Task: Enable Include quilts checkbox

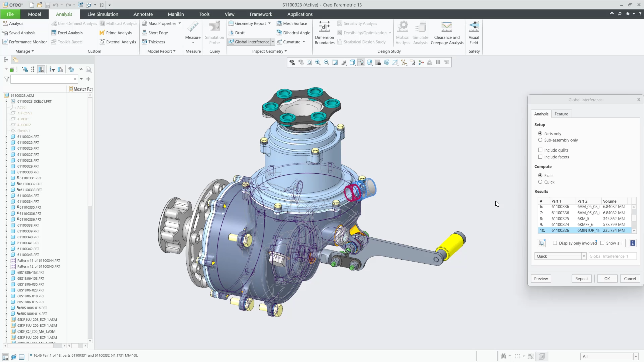Action: 540,150
